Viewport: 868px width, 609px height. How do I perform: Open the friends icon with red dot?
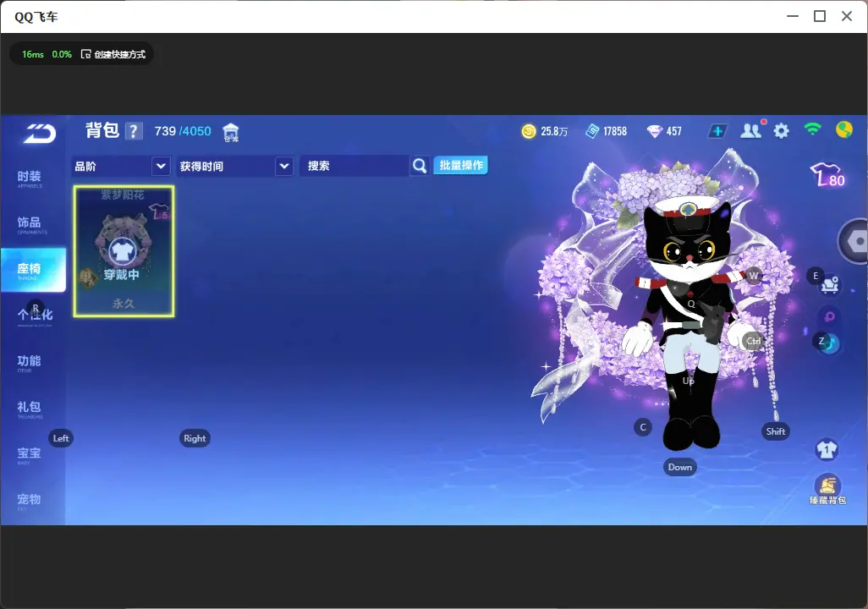pos(752,130)
